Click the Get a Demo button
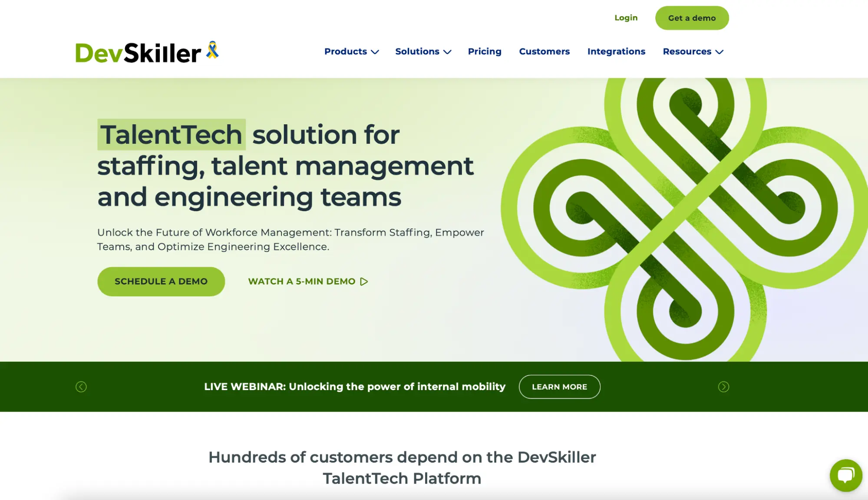This screenshot has width=868, height=500. 692,18
